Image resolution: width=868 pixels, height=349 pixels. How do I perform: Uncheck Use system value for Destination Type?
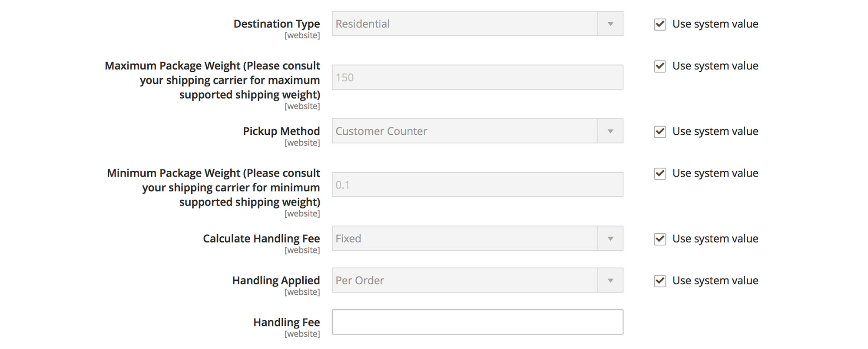[x=659, y=24]
